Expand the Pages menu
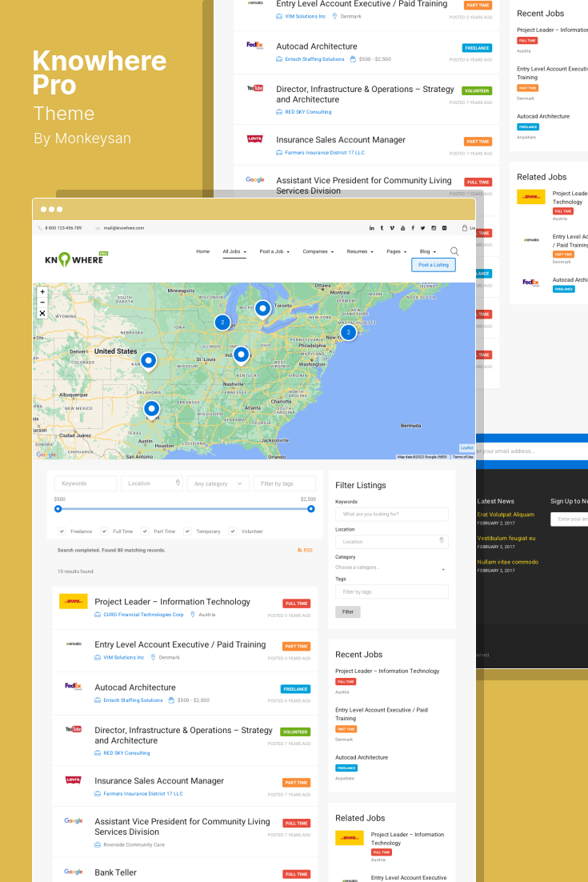Screen dimensions: 588x882 coord(397,251)
